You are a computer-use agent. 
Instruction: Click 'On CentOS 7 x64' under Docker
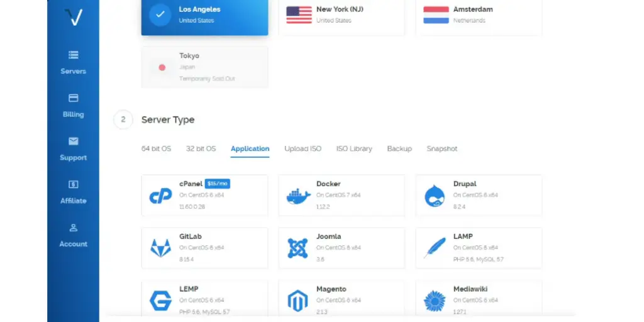(338, 195)
